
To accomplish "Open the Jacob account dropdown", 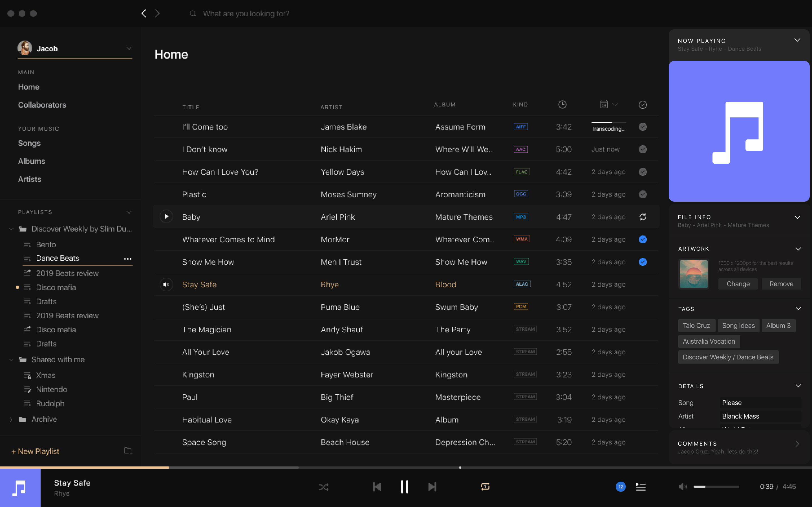I will click(x=129, y=48).
